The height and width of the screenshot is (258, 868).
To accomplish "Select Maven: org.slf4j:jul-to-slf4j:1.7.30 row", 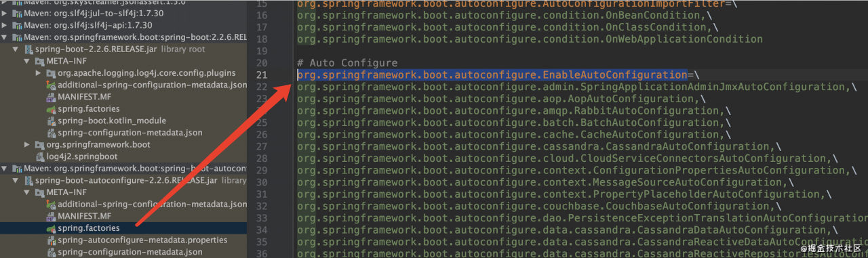I will 123,14.
